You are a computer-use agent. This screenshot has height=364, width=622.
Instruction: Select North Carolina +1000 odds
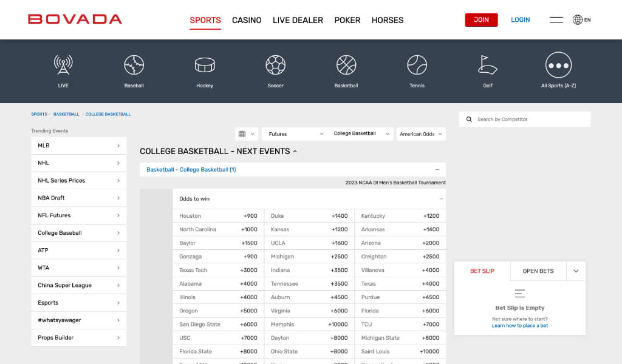[x=218, y=229]
